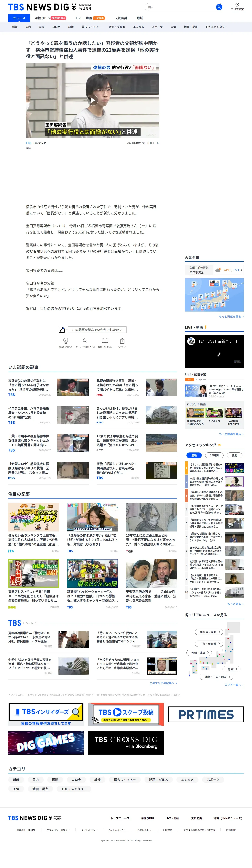Select the 週間 ranking toggle
This screenshot has height=868, width=252.
(x=234, y=455)
